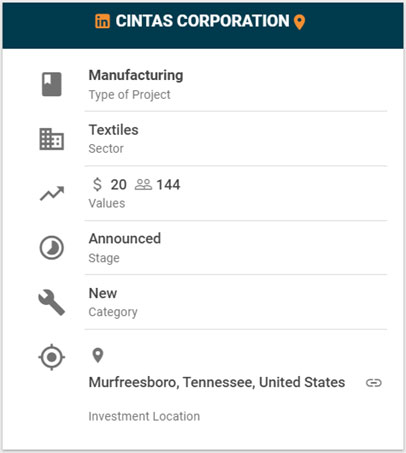Click the orange map pin beside company name
This screenshot has height=453, width=406.
tap(299, 22)
